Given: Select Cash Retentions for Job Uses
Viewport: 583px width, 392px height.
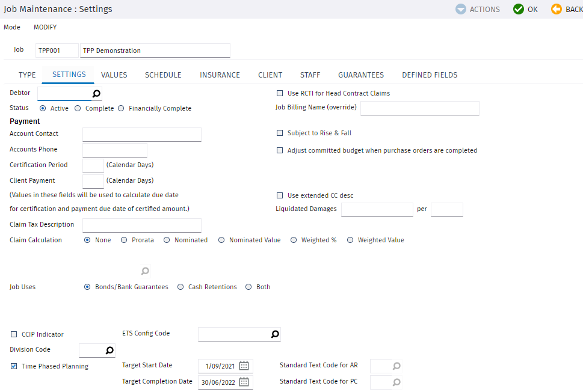Looking at the screenshot, I should tap(180, 287).
